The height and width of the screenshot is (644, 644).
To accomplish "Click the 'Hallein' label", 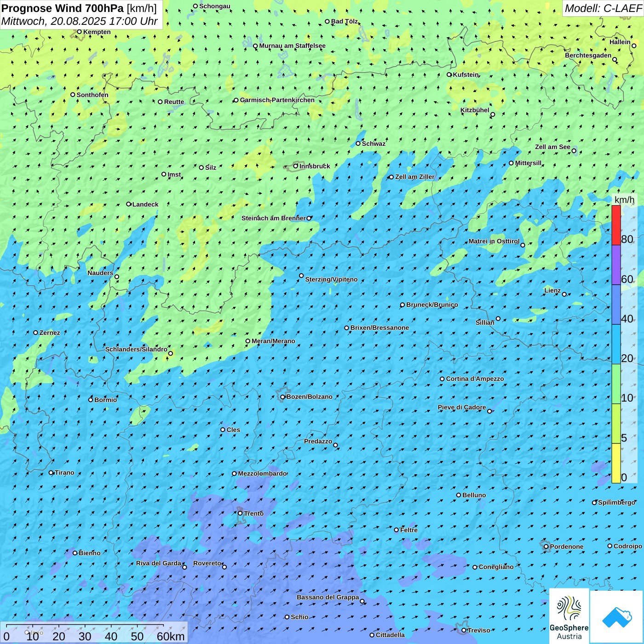I will tap(620, 42).
